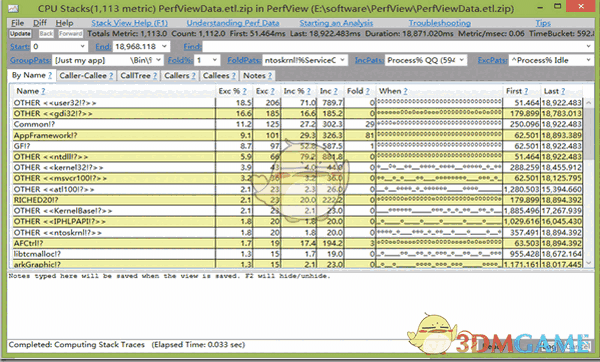Image resolution: width=600 pixels, height=362 pixels.
Task: Switch to the CallTree tab
Action: (139, 76)
